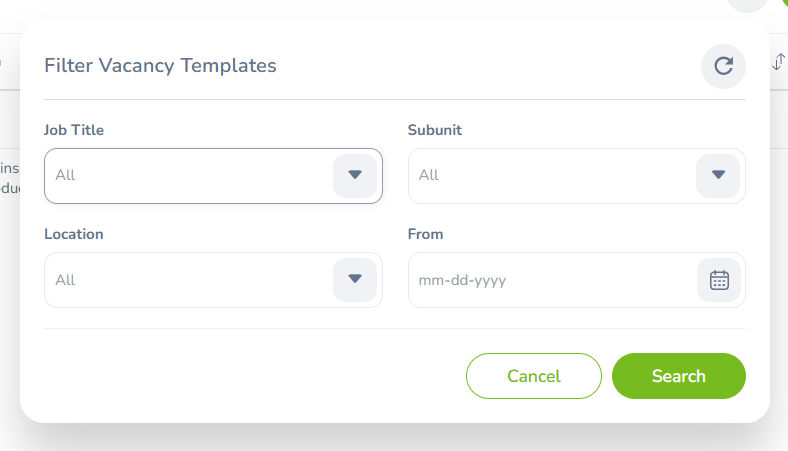788x451 pixels.
Task: Click the blue link fragment at far left
Action: [x=2, y=62]
